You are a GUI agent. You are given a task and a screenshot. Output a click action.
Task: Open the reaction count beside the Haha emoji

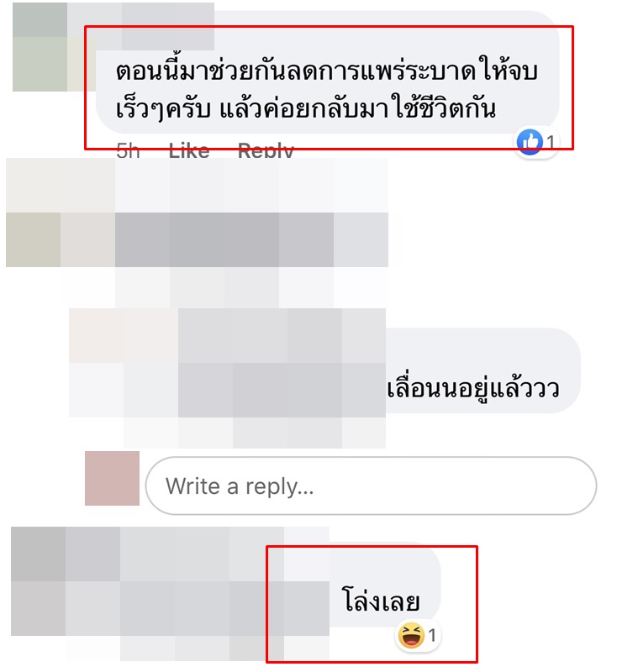432,635
